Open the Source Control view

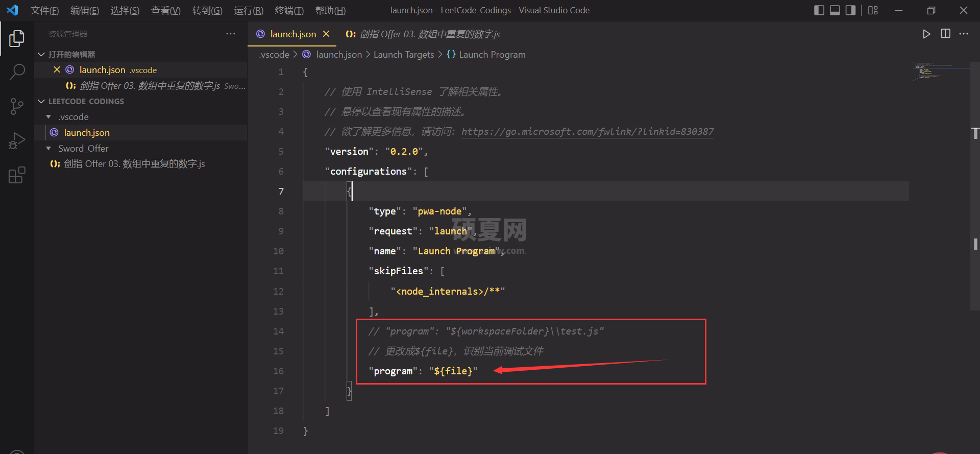coord(17,107)
